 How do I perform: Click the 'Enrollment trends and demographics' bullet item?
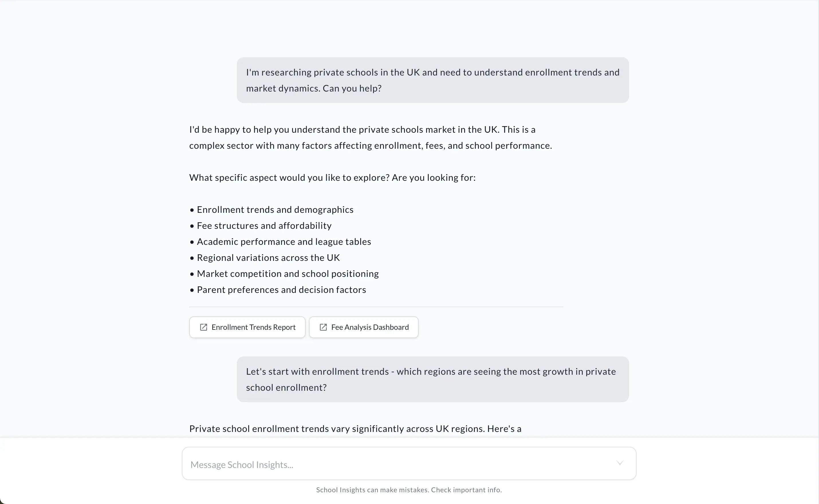click(275, 210)
